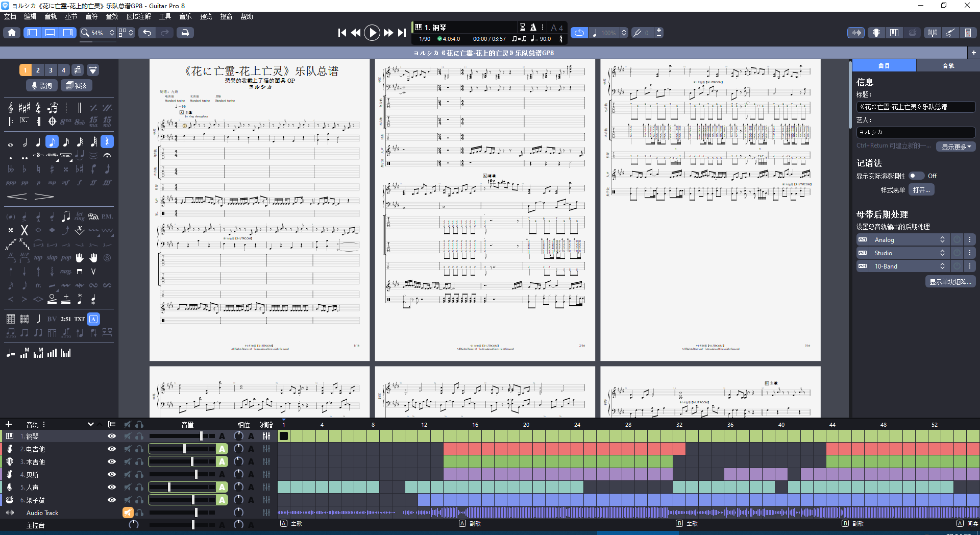Click the 艺人 artist input field
The height and width of the screenshot is (535, 980).
tap(916, 132)
